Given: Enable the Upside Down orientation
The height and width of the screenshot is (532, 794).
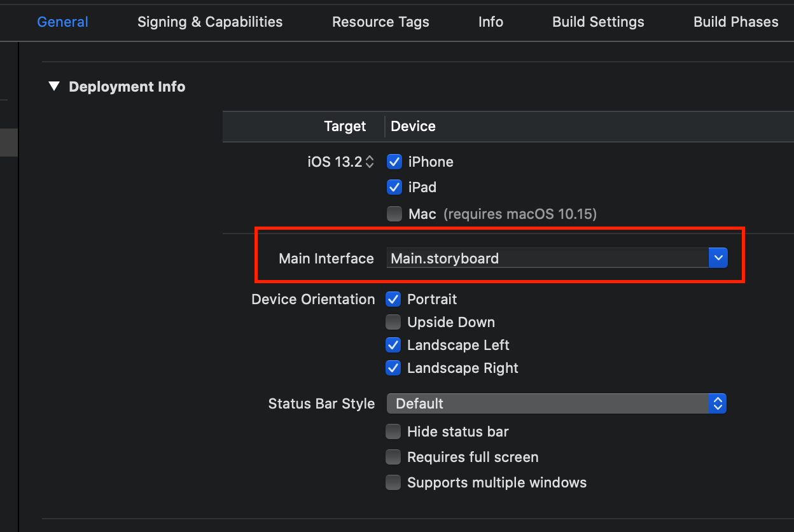Looking at the screenshot, I should point(394,322).
